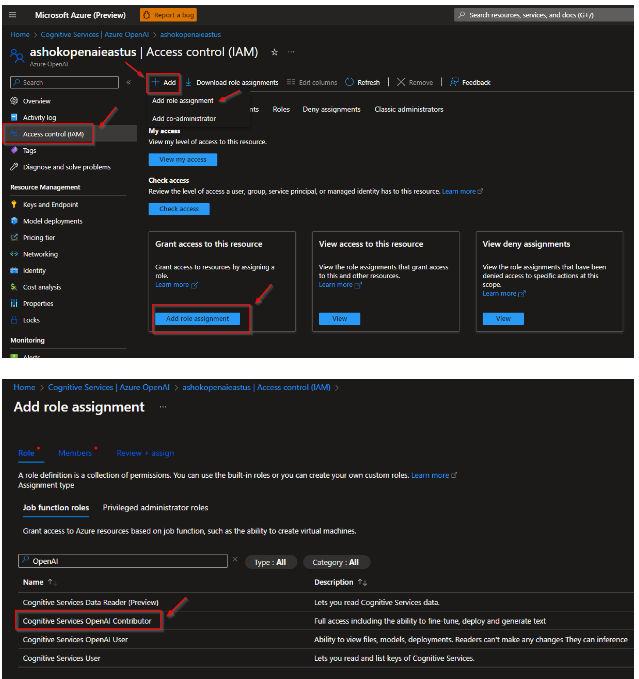Open Pricing tier page
The width and height of the screenshot is (639, 679).
coord(39,238)
